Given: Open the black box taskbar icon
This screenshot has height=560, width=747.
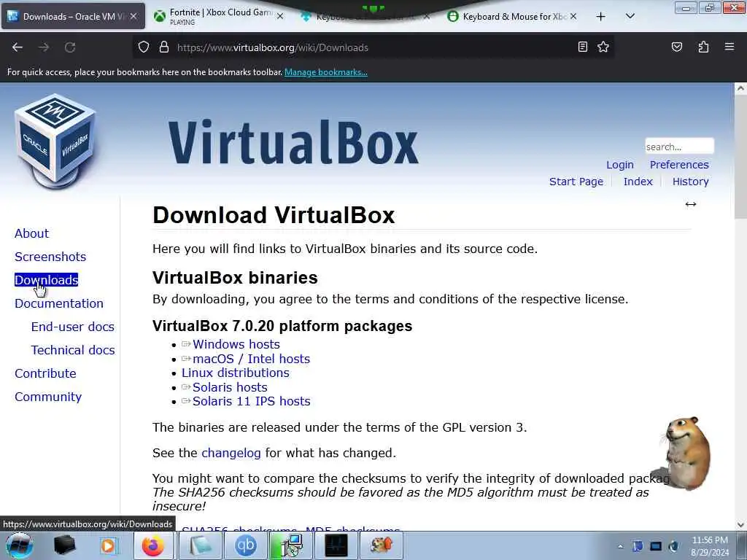Looking at the screenshot, I should pyautogui.click(x=64, y=545).
